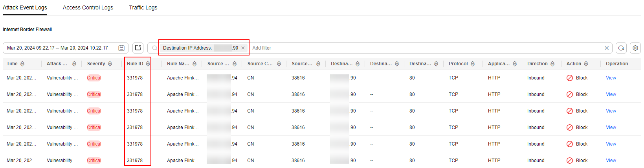The image size is (644, 168).
Task: Sort by the Direction column arrows
Action: coord(552,64)
